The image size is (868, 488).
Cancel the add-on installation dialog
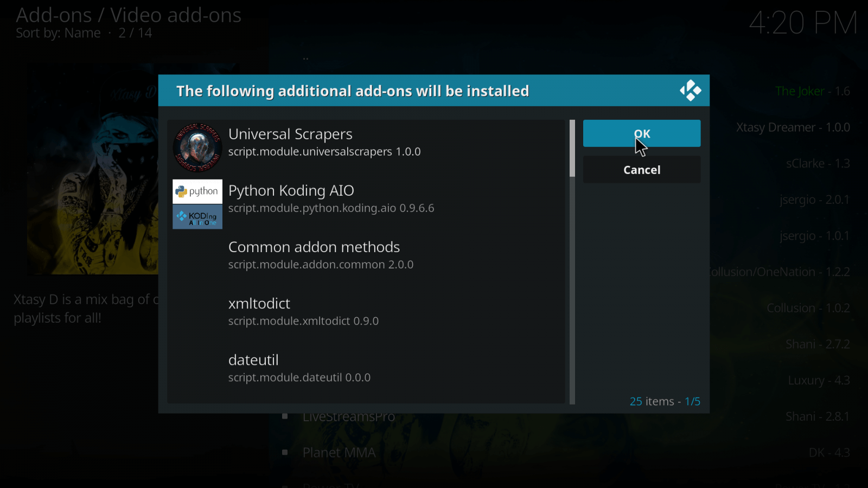coord(642,170)
